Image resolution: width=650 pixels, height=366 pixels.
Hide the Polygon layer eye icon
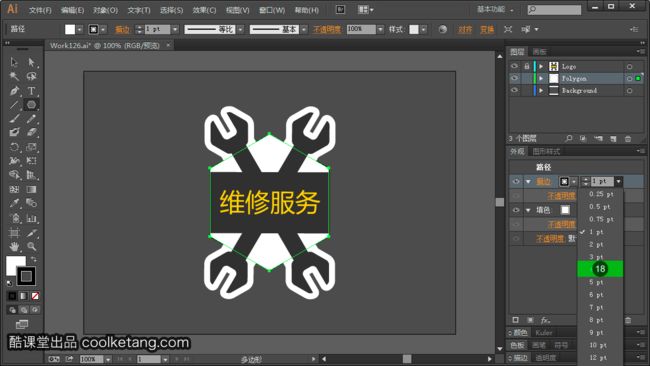(x=514, y=78)
